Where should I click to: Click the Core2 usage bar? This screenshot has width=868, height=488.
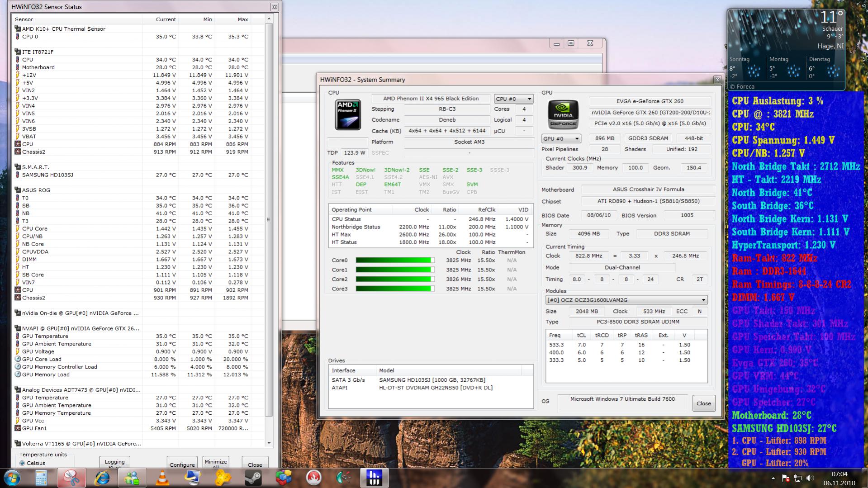click(x=395, y=279)
